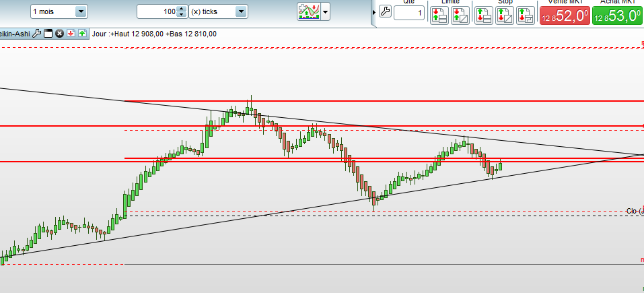The height and width of the screenshot is (293, 644).
Task: Open the '(x) ticks' unit dropdown
Action: click(218, 11)
